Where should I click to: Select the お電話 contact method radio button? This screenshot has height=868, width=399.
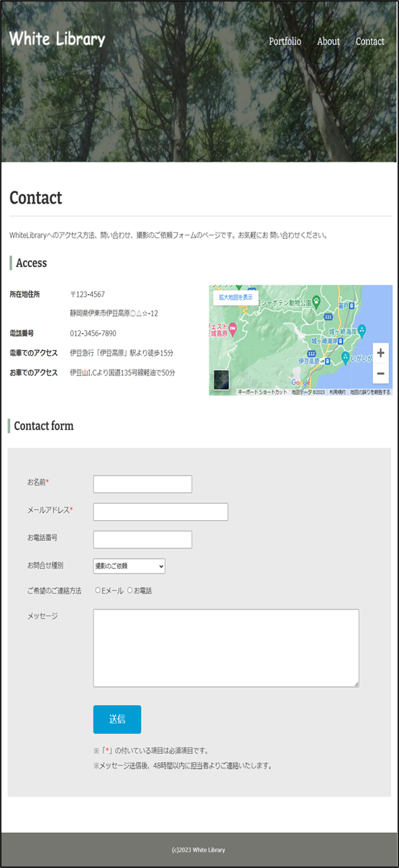[130, 590]
